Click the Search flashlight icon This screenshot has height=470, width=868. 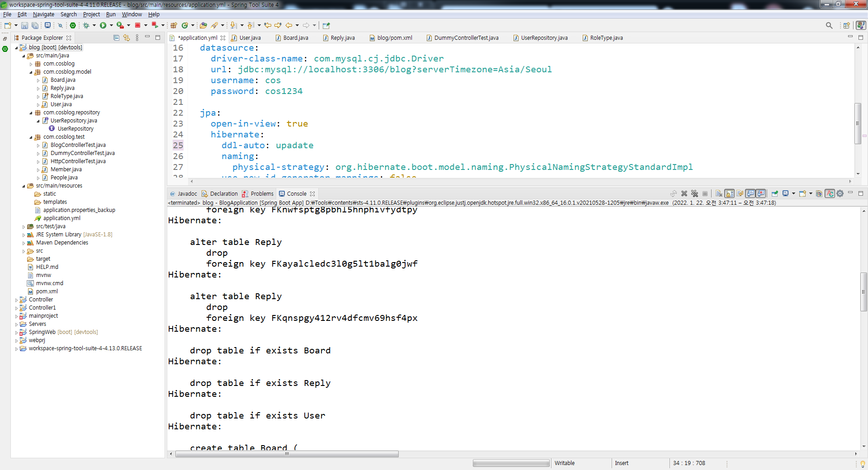(x=214, y=25)
